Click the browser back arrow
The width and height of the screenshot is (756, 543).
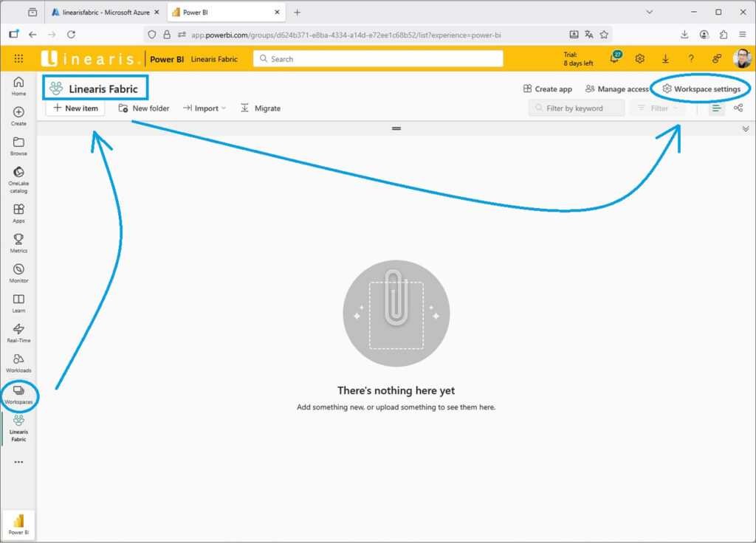[x=32, y=35]
